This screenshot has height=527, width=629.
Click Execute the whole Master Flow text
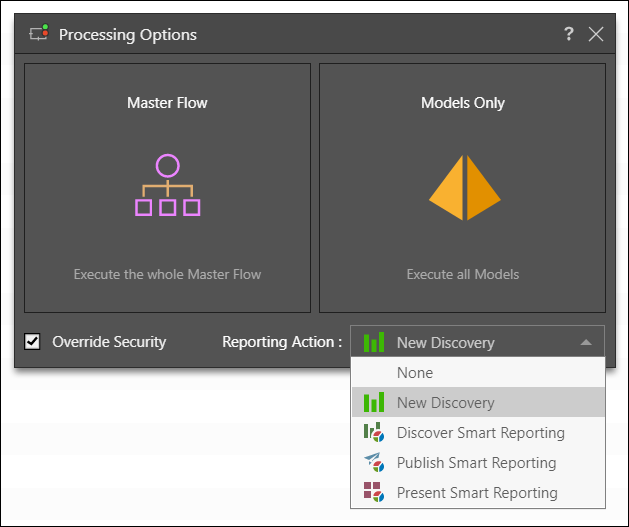167,274
